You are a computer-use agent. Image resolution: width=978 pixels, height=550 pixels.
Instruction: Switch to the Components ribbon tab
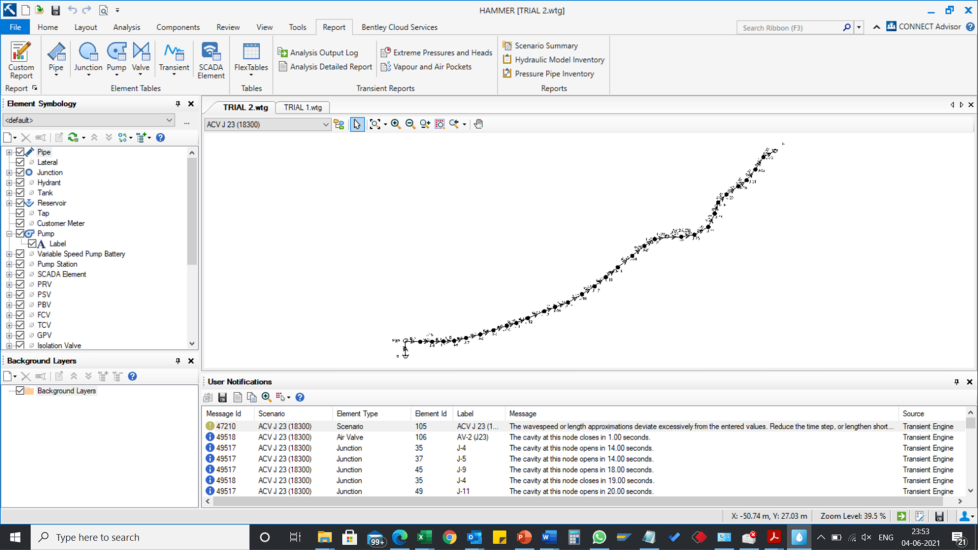(178, 27)
